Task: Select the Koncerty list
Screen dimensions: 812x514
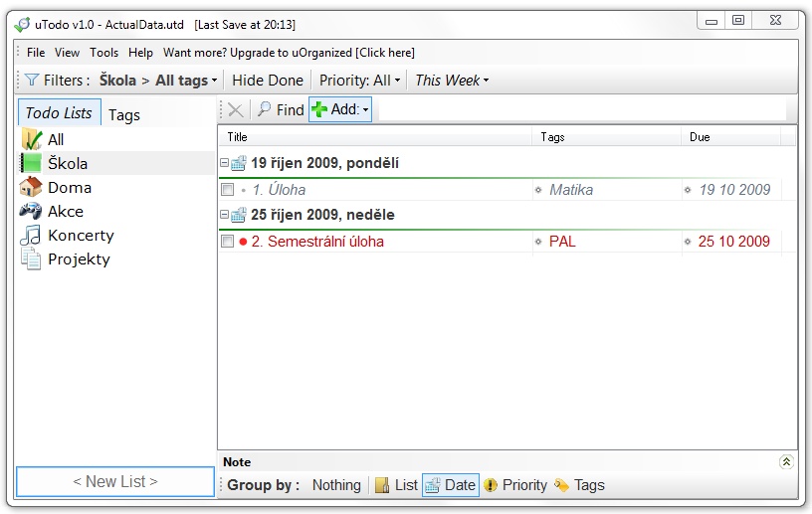Action: (81, 235)
